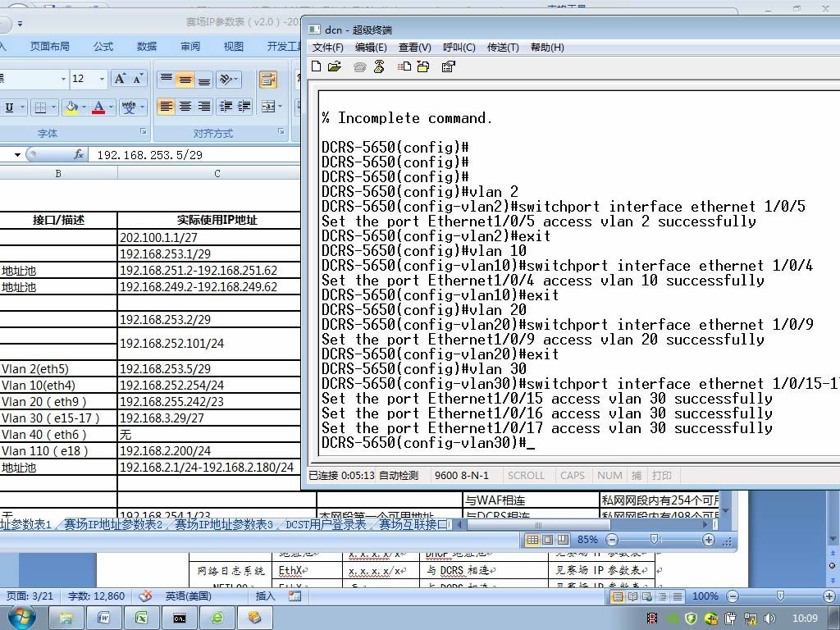The image size is (840, 630).
Task: Toggle wrap text button in Excel
Action: pos(268,80)
